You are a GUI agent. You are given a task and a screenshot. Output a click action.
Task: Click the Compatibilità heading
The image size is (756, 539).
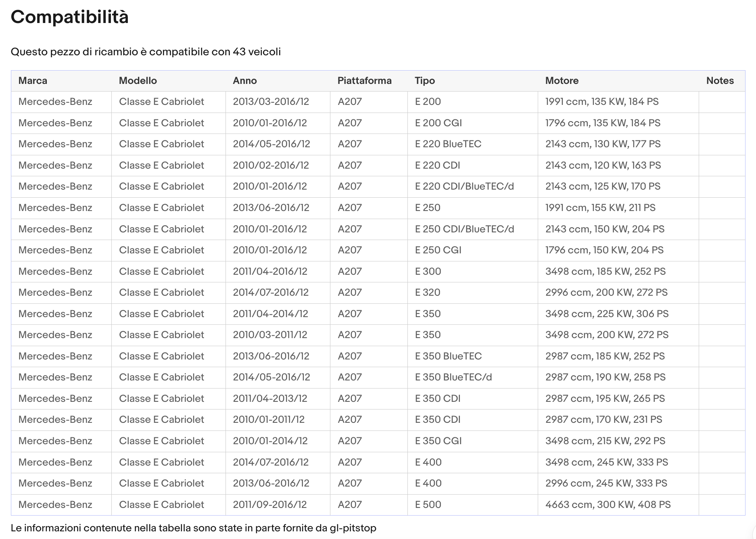(x=69, y=17)
